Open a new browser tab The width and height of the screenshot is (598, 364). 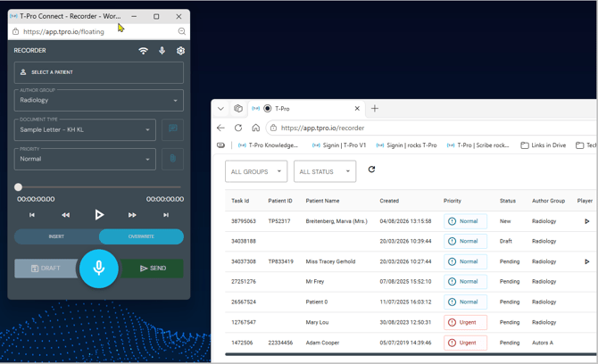375,109
